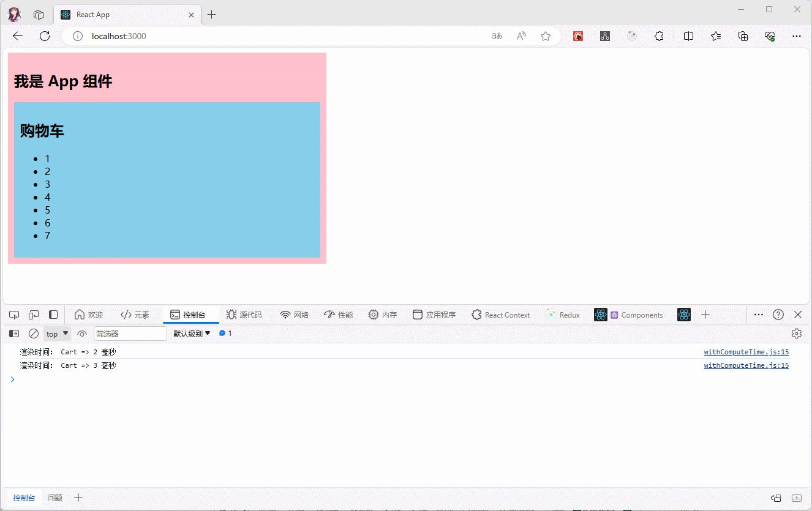Open the Collections icon in browser toolbar
The height and width of the screenshot is (511, 812).
pos(743,36)
